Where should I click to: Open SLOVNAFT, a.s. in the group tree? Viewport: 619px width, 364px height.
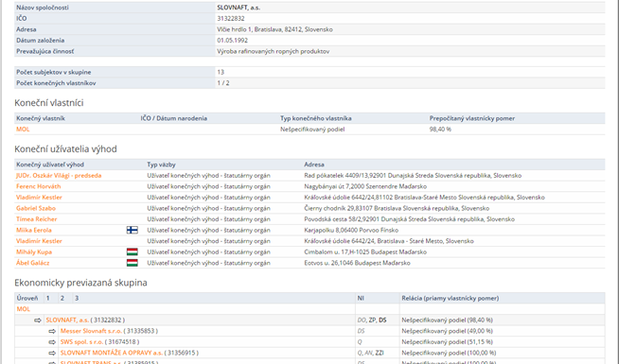(x=67, y=321)
